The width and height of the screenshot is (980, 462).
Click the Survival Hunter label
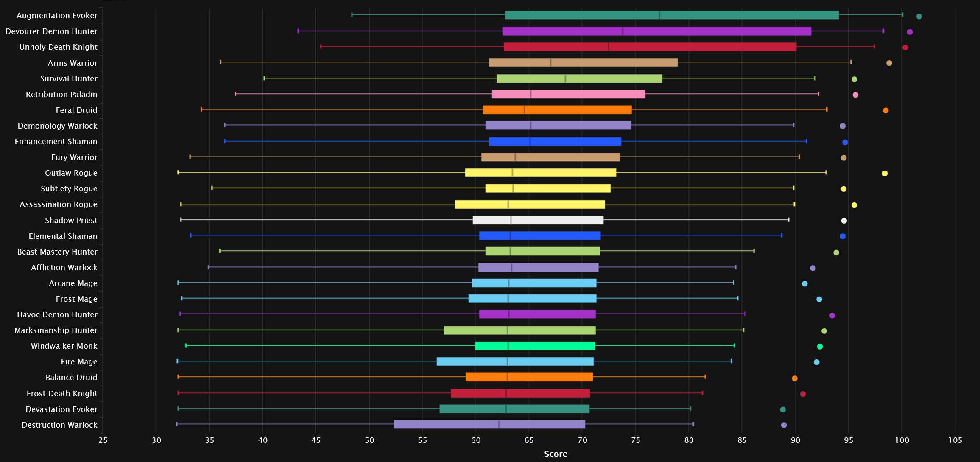click(69, 79)
